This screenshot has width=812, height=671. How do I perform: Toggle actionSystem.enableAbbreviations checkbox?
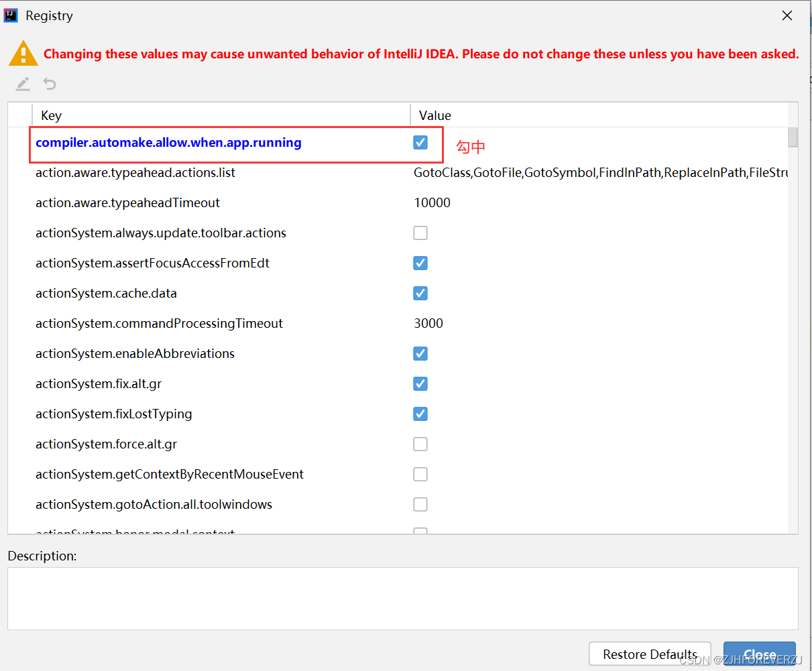pos(420,354)
